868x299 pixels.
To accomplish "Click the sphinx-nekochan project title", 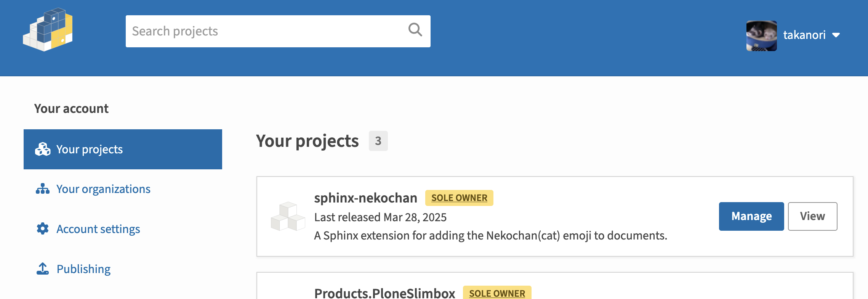I will click(x=365, y=198).
